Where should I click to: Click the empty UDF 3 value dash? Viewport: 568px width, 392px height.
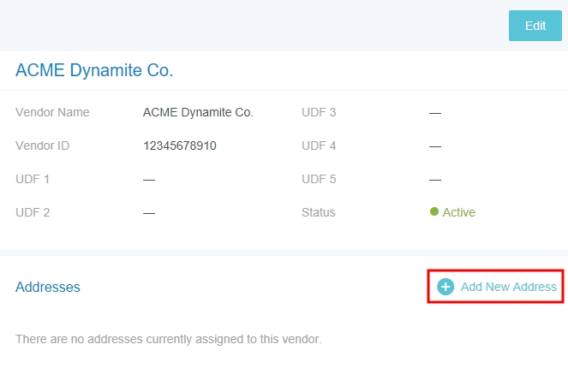click(435, 113)
